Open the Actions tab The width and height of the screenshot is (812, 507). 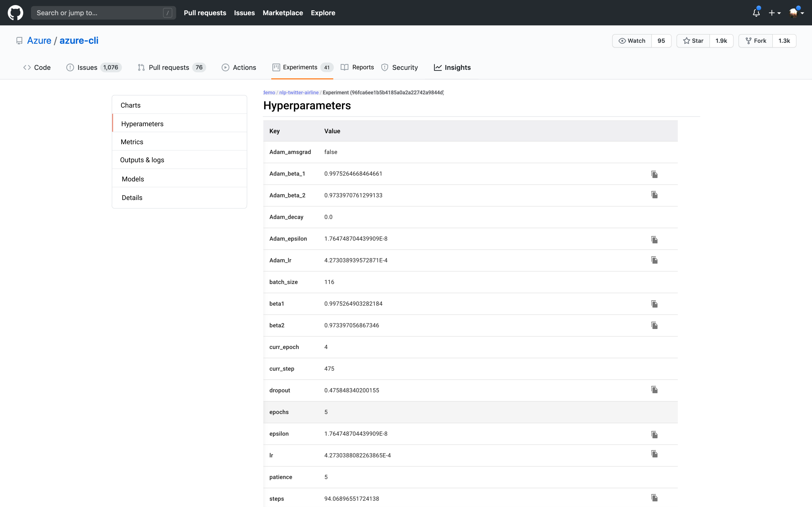tap(239, 67)
